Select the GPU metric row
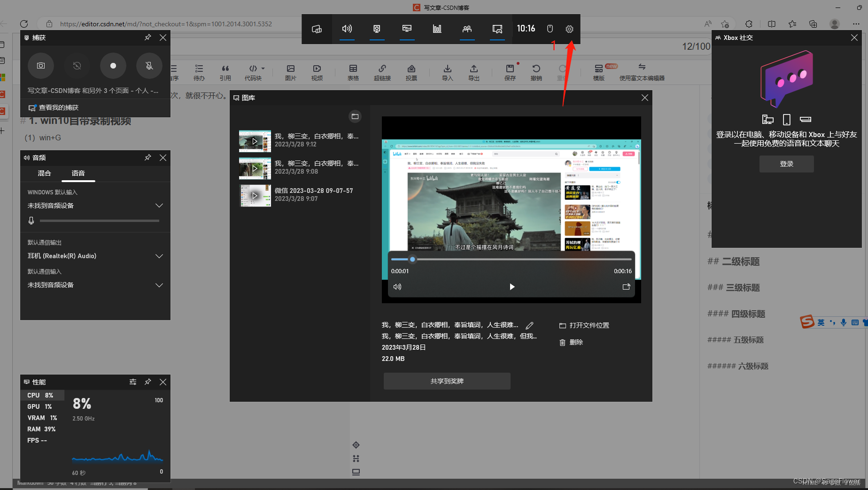The height and width of the screenshot is (490, 868). point(42,406)
